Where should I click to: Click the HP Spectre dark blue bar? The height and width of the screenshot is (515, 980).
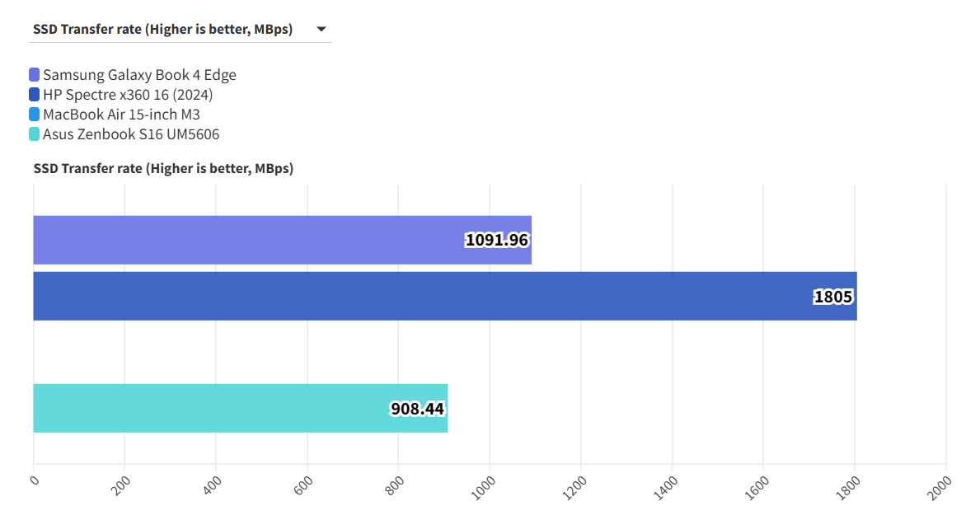(x=412, y=296)
